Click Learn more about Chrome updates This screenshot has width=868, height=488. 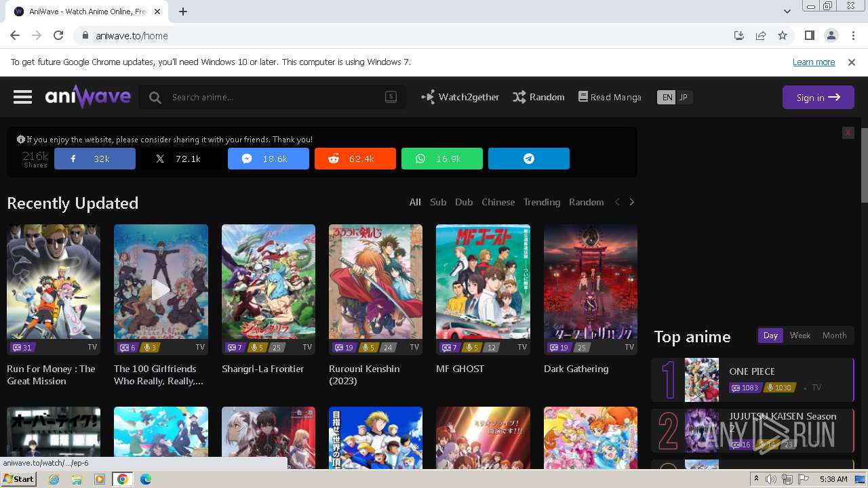pyautogui.click(x=814, y=62)
